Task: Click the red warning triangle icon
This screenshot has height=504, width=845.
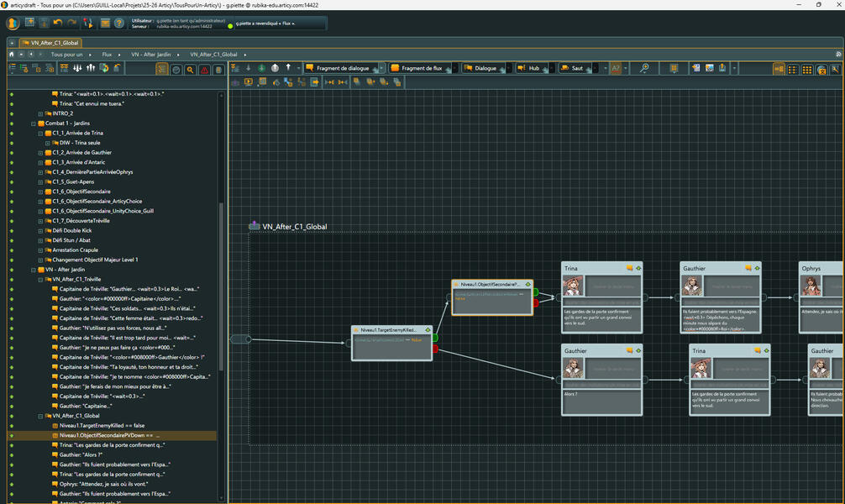Action: (206, 70)
